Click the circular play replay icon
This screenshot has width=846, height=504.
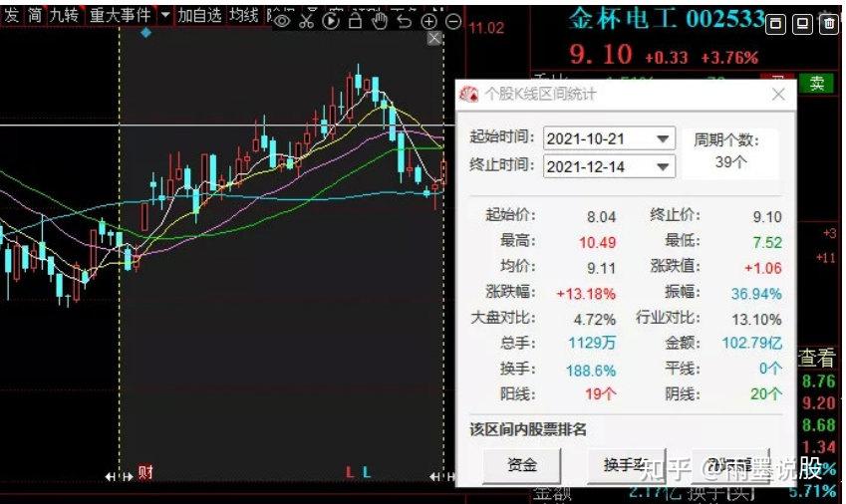(331, 21)
